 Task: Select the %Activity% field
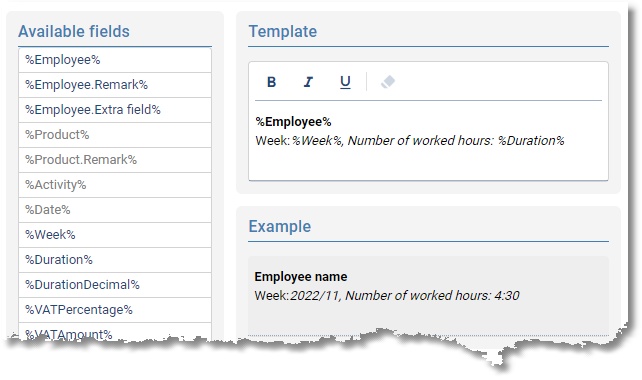tap(115, 185)
